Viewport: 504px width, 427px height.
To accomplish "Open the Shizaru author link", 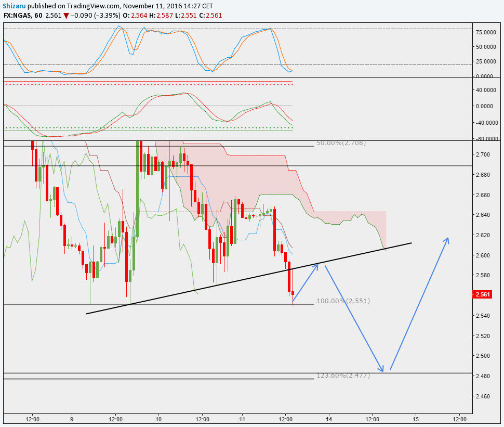I will tap(14, 6).
